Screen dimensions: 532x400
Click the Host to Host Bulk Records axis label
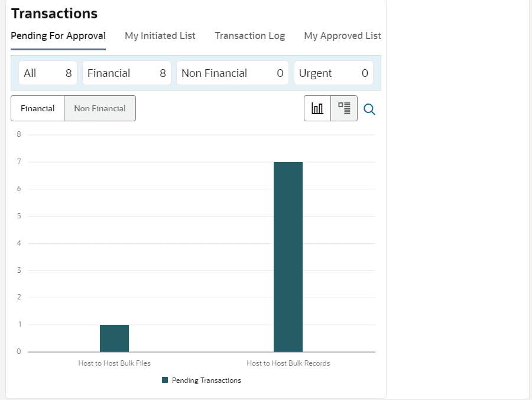tap(288, 363)
